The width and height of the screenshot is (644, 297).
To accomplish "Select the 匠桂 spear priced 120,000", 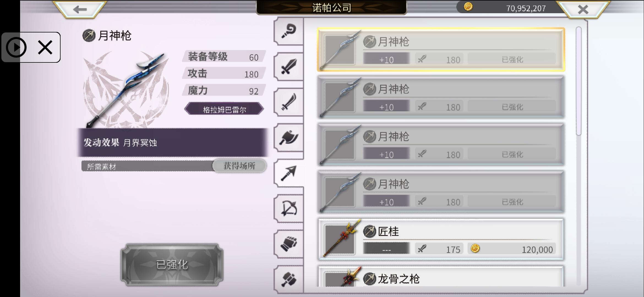I will [441, 239].
